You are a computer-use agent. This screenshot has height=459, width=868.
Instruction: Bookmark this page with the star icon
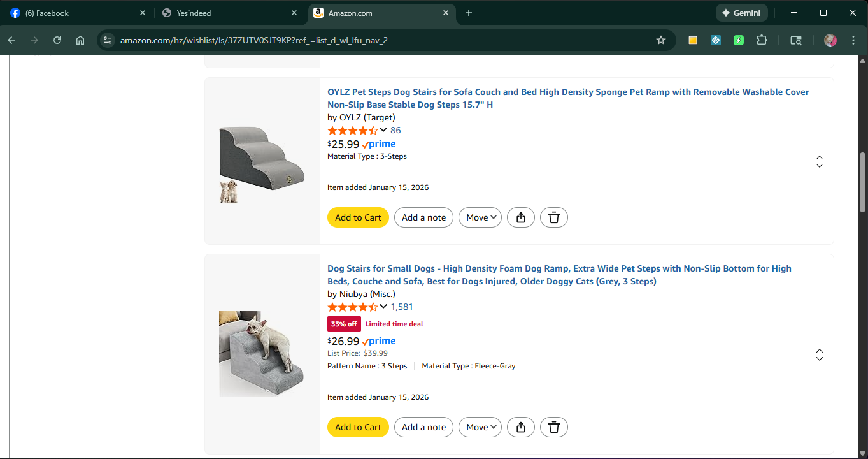661,40
